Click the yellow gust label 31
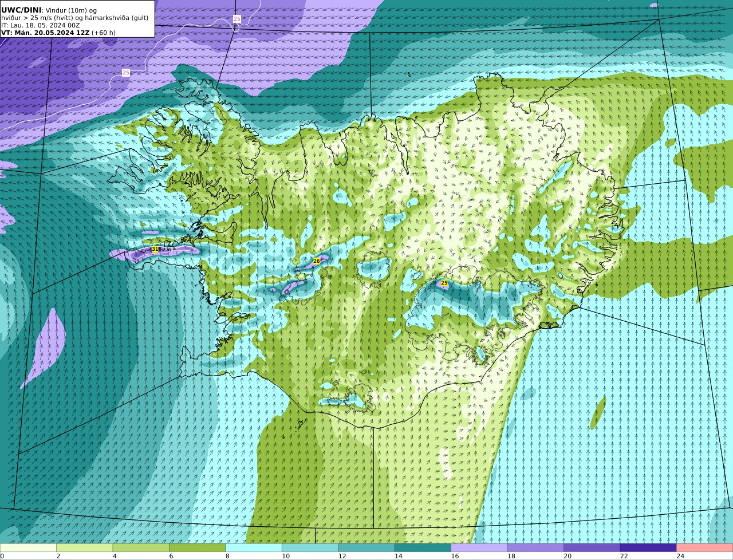733x560 pixels. [155, 249]
